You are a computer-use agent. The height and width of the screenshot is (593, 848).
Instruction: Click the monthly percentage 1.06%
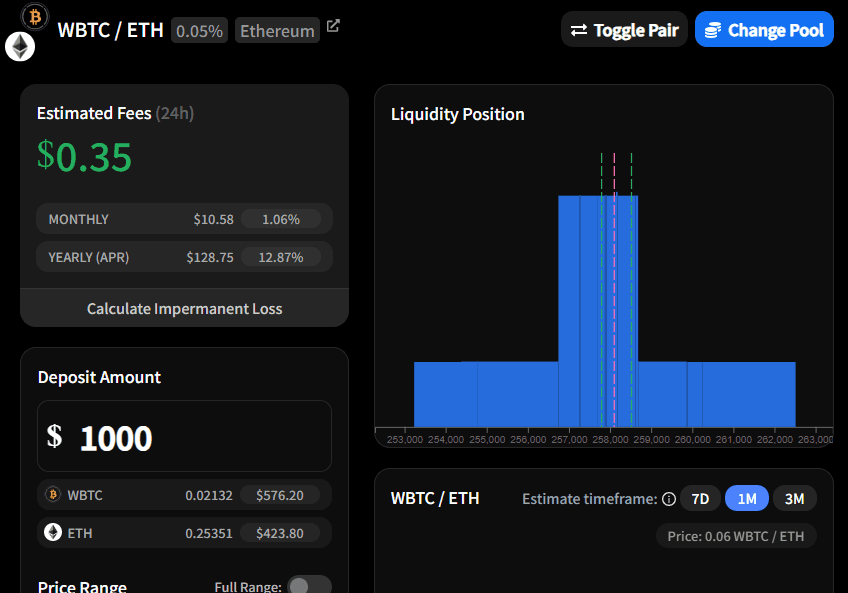[x=281, y=219]
